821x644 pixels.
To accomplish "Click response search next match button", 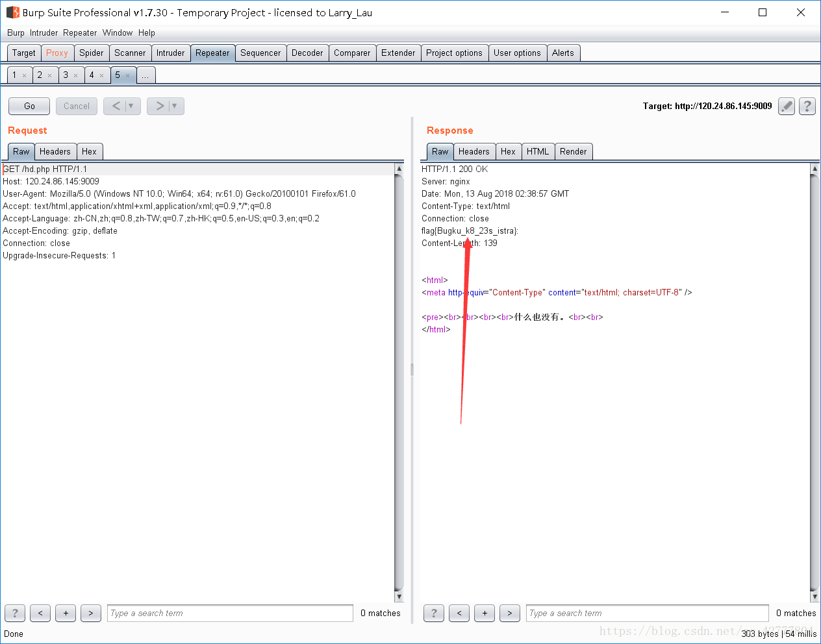I will 510,613.
